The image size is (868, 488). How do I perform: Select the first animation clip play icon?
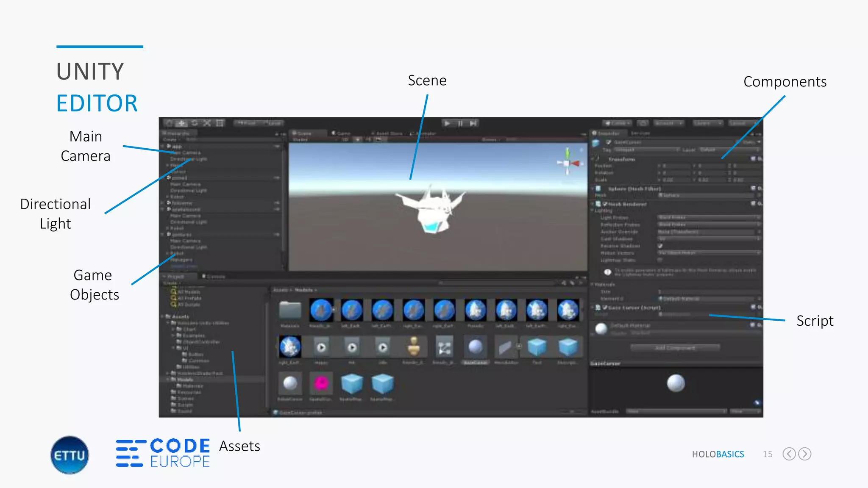click(x=321, y=347)
